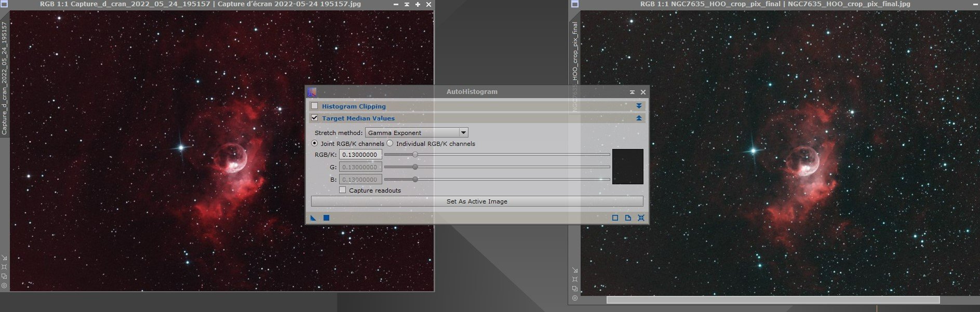Enable the Histogram Clipping checkbox
This screenshot has width=980, height=312.
coord(314,106)
